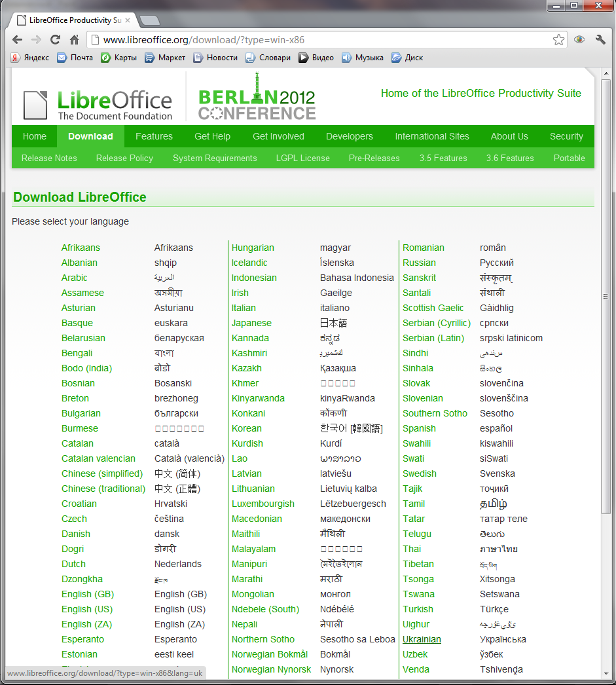Open the Developers menu item
This screenshot has height=685, width=616.
pyautogui.click(x=350, y=136)
